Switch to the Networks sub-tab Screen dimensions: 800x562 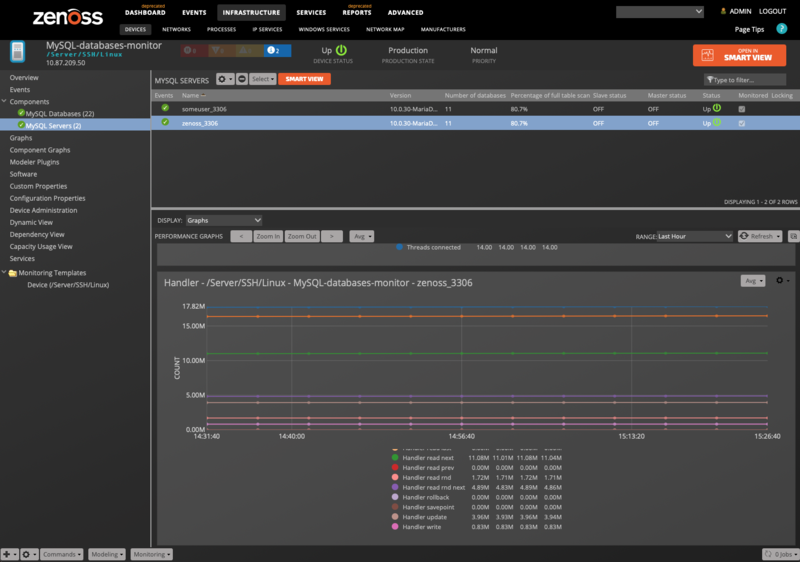coord(177,29)
